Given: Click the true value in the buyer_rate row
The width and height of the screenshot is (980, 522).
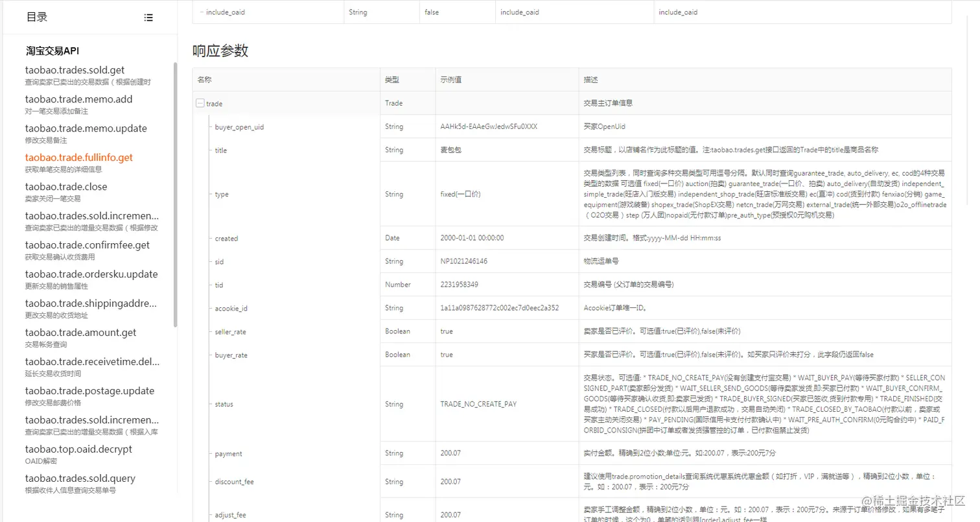Looking at the screenshot, I should (447, 355).
